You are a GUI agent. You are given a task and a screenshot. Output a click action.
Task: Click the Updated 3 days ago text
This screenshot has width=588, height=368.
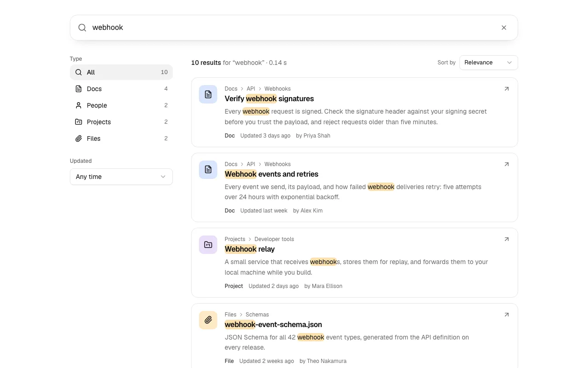(x=266, y=136)
